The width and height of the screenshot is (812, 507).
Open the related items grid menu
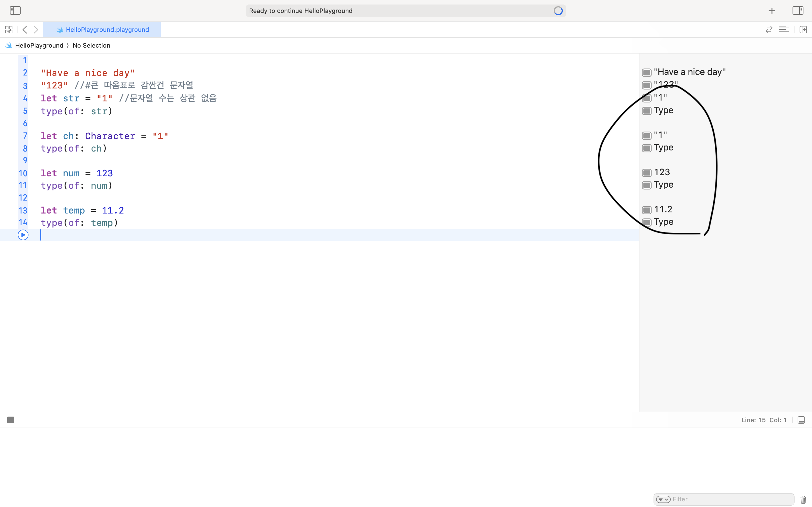(x=9, y=30)
